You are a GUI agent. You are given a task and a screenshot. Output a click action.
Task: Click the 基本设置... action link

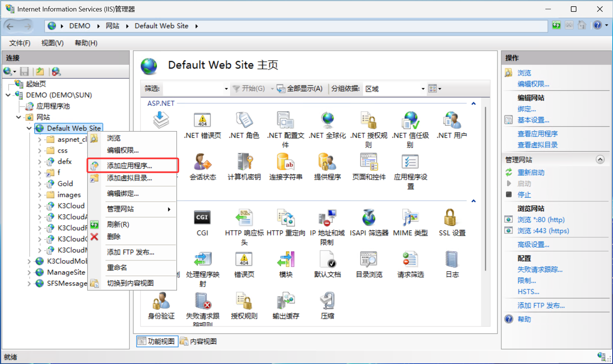533,120
